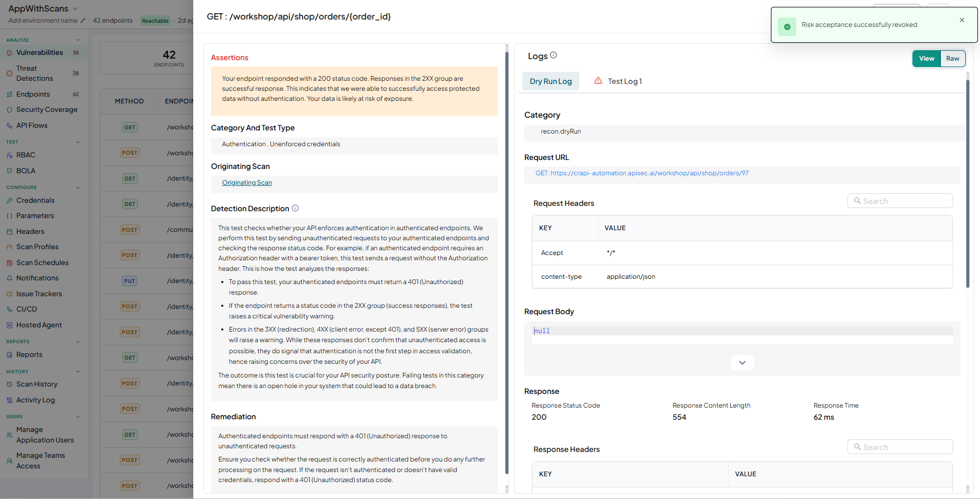The height and width of the screenshot is (499, 980).
Task: Click the Logs info icon
Action: [x=553, y=55]
